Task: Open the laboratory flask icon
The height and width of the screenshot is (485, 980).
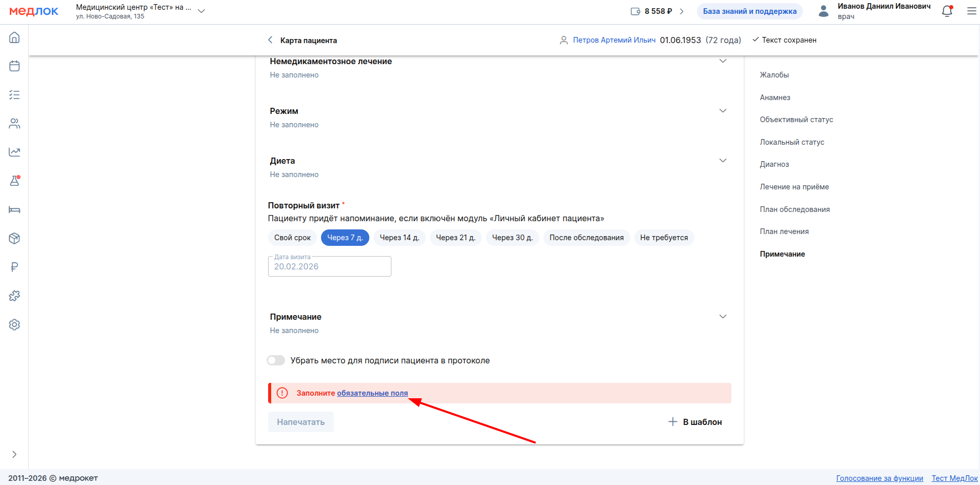Action: click(x=14, y=181)
